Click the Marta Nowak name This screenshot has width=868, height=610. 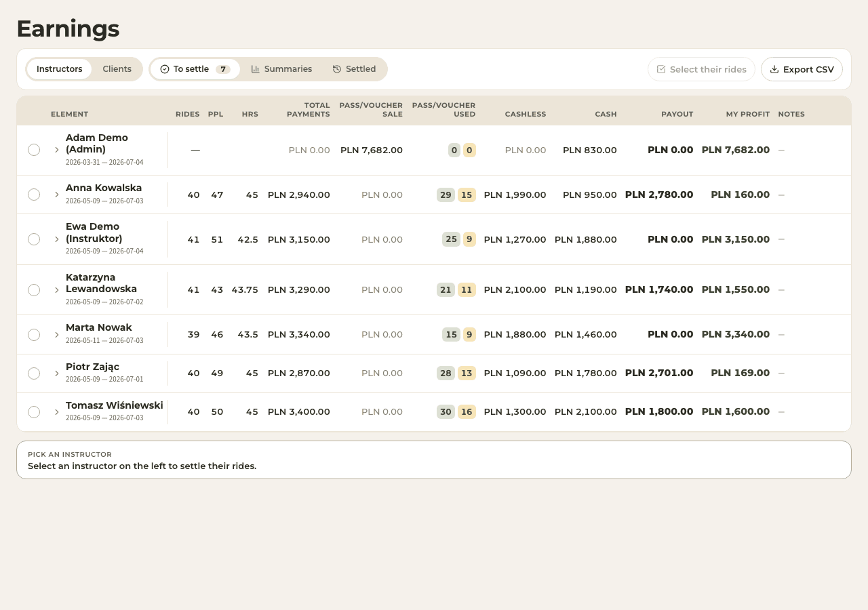(99, 328)
